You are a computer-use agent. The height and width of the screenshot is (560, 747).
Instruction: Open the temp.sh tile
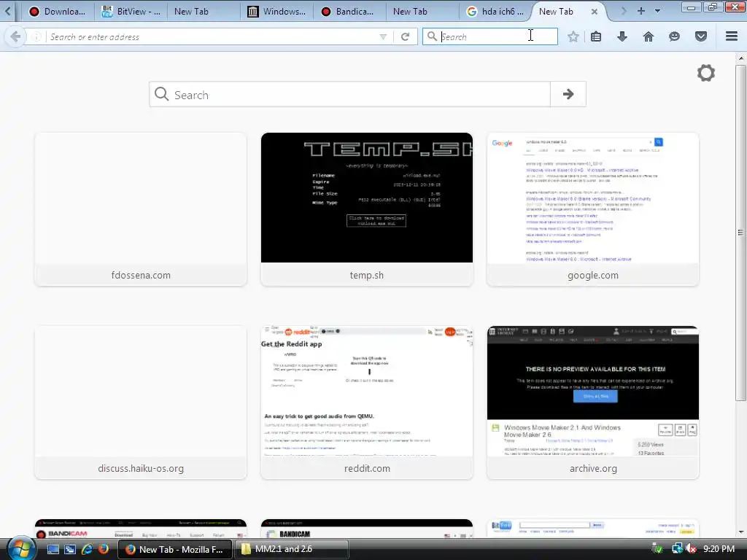(x=367, y=209)
